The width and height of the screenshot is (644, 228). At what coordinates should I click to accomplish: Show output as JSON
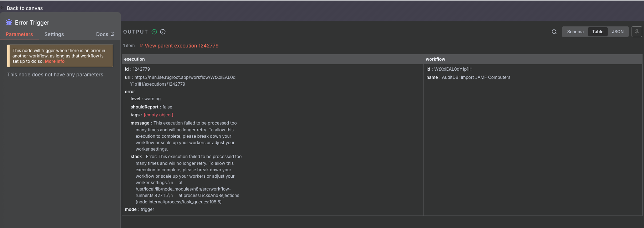pyautogui.click(x=617, y=32)
